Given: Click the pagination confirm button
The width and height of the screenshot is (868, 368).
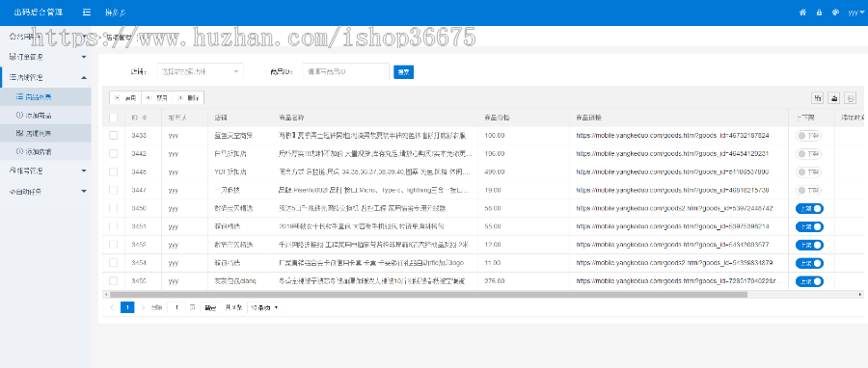Looking at the screenshot, I should click(211, 307).
